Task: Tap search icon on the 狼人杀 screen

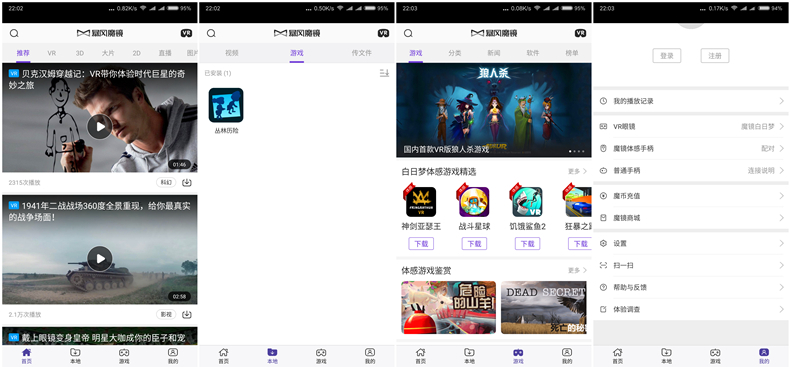Action: tap(408, 33)
